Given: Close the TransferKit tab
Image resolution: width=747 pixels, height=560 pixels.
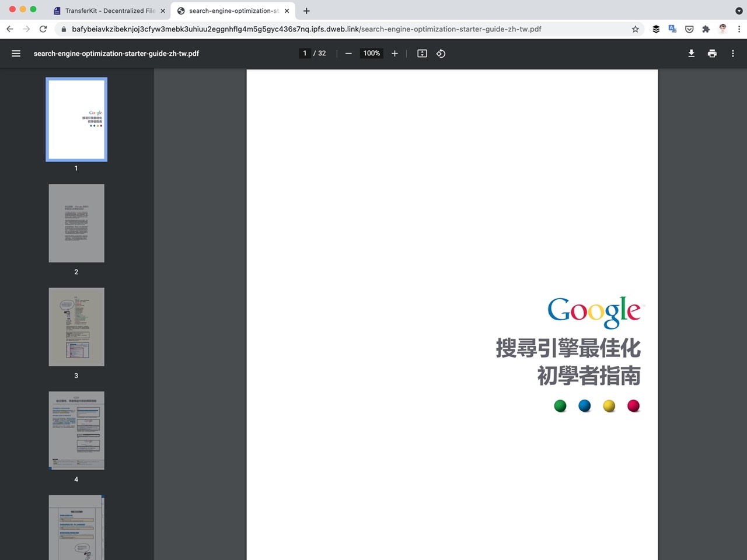Looking at the screenshot, I should [163, 10].
